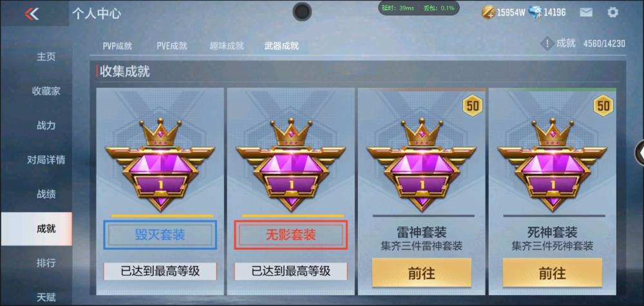The height and width of the screenshot is (306, 644).
Task: Switch to the PVE成就 tab
Action: coord(172,46)
